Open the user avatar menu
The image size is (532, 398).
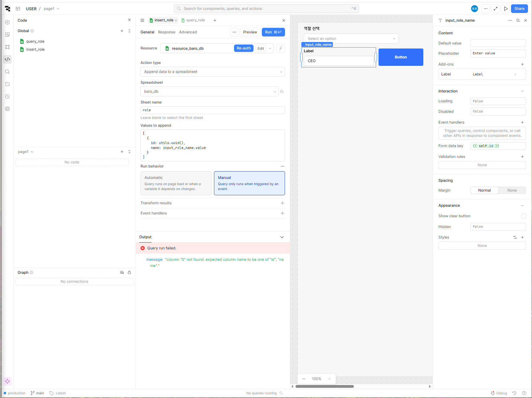(x=475, y=9)
